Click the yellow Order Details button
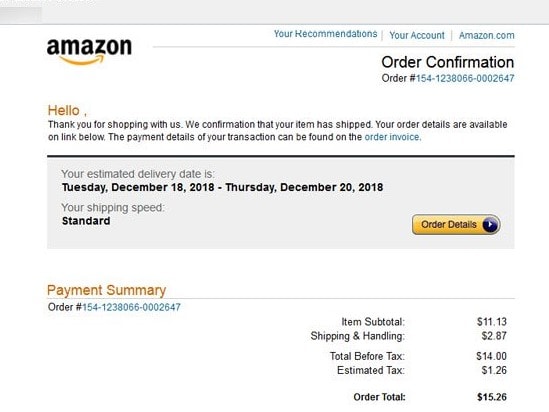The image size is (549, 412). pos(456,225)
